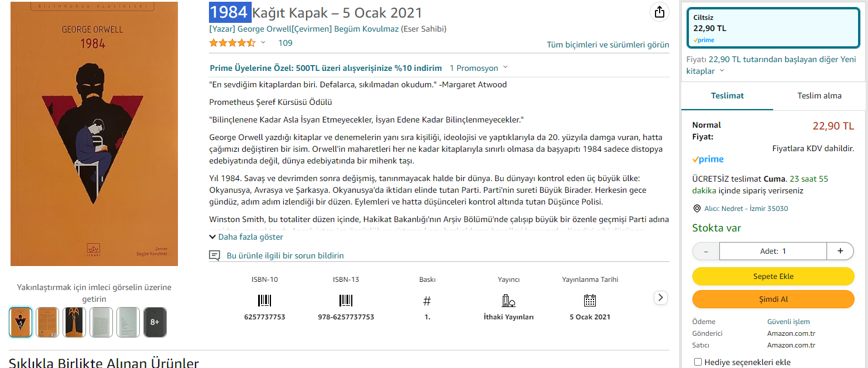Screen dimensions: 868x368
Task: Increase quantity with the plus button
Action: coord(840,251)
